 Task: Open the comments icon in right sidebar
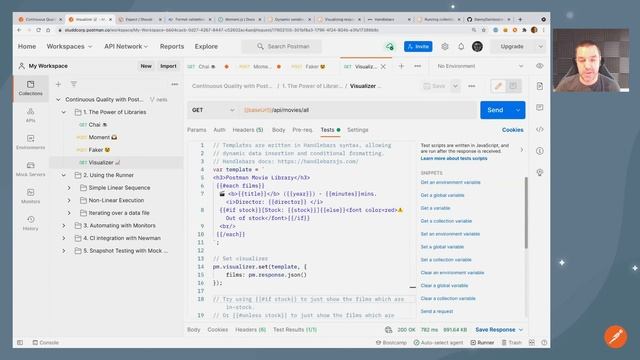[x=540, y=108]
